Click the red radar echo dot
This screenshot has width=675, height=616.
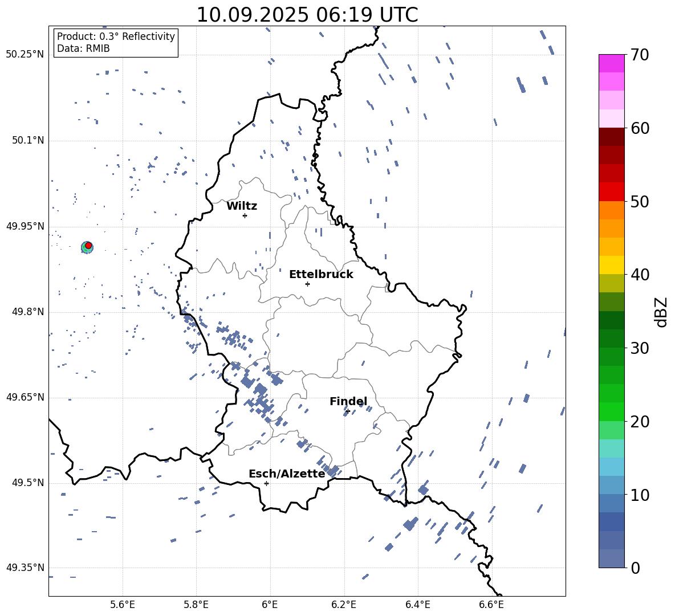[88, 246]
